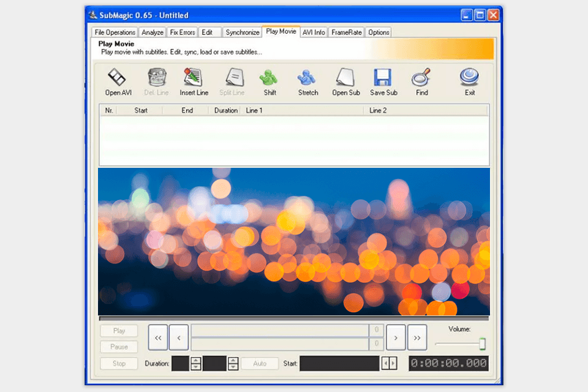The image size is (588, 392).
Task: Select the Stretch tool
Action: 307,81
